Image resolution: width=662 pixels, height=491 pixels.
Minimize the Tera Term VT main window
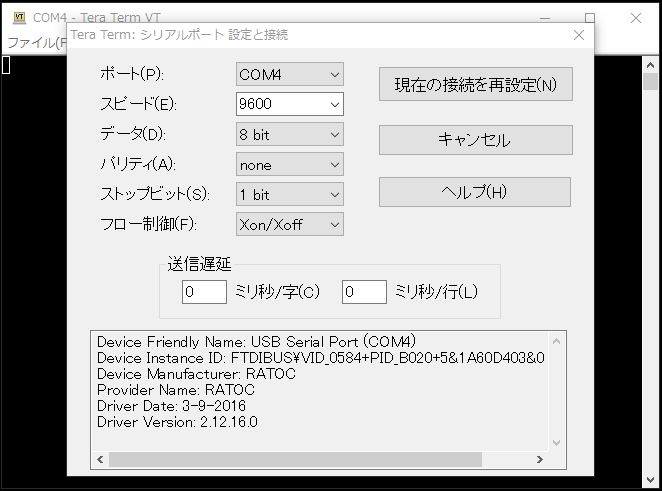click(545, 18)
